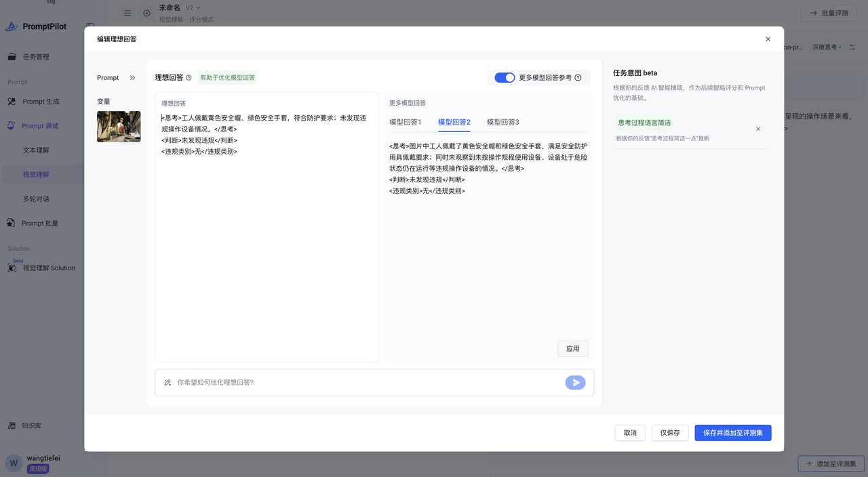Click the magic wand optimize icon
The image size is (868, 477).
click(x=167, y=383)
